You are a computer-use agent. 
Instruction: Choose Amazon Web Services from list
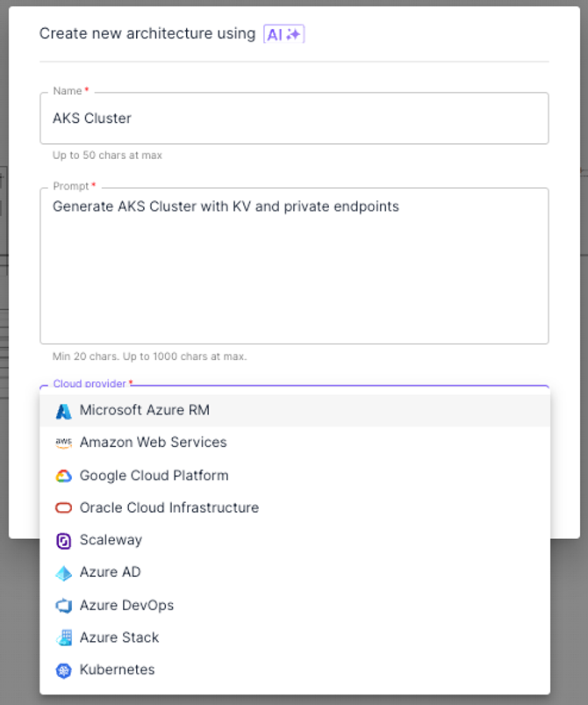[154, 442]
